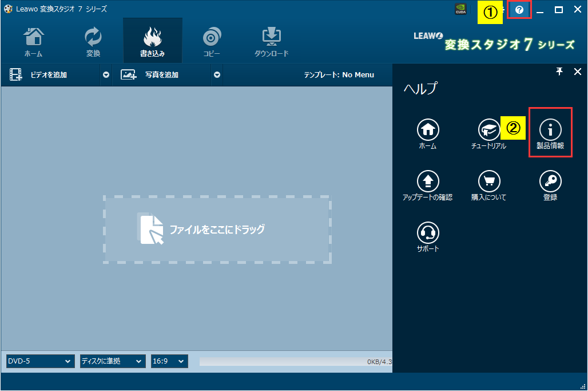Open the purchase (購入について) cart icon
Image resolution: width=588 pixels, height=391 pixels.
pyautogui.click(x=488, y=182)
